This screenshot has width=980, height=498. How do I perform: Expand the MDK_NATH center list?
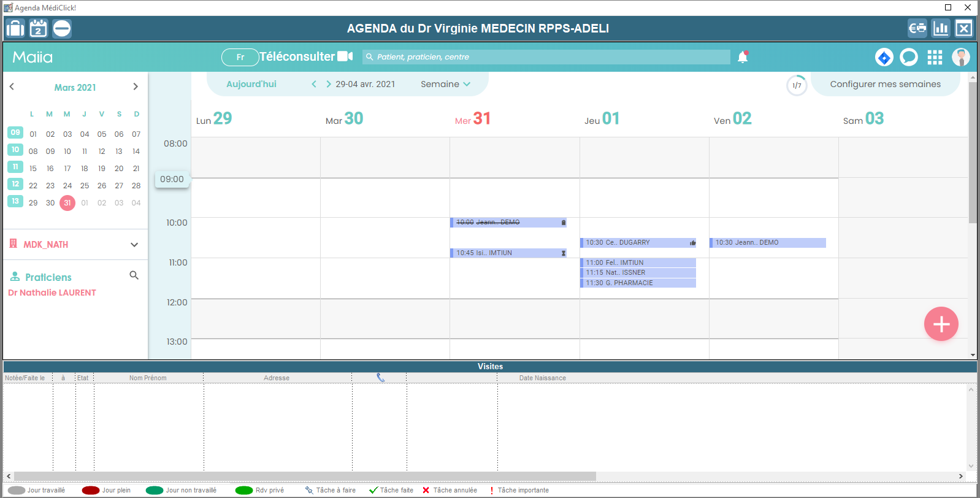[134, 245]
